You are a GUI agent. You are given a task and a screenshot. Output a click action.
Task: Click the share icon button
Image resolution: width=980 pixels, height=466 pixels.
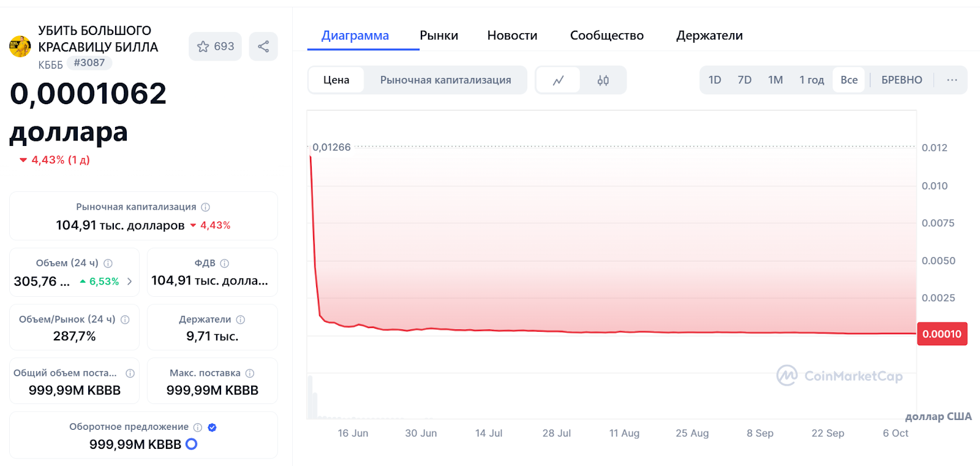263,47
